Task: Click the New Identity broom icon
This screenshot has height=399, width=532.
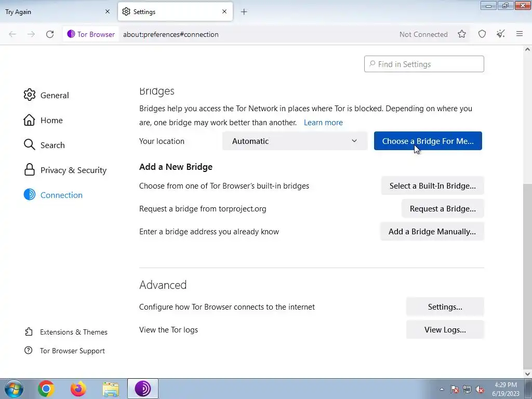Action: click(x=501, y=34)
